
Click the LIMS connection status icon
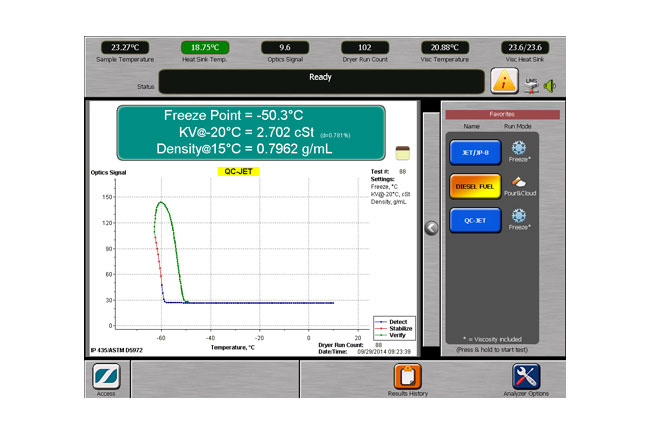point(532,78)
